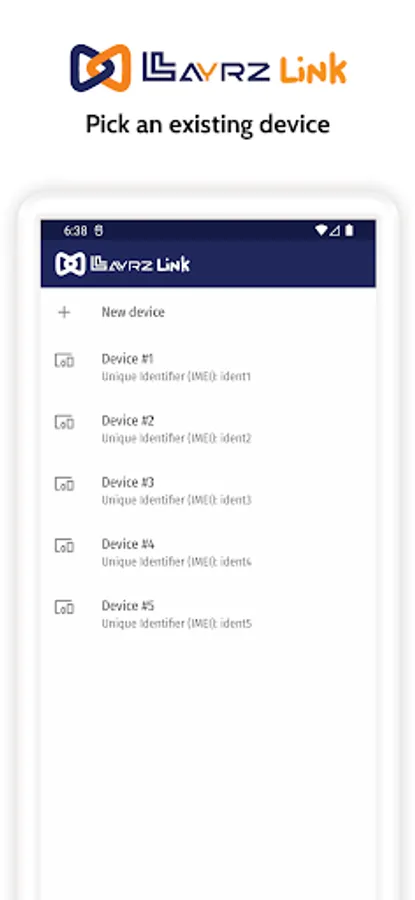Tap the identifier text ident1
Screen dimensions: 415x900
pyautogui.click(x=236, y=377)
